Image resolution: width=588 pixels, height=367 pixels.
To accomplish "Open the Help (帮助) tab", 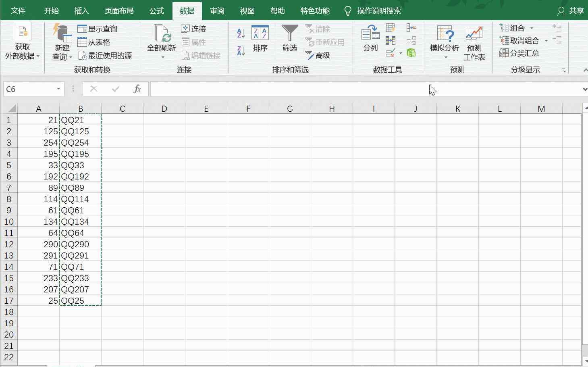I will 277,11.
